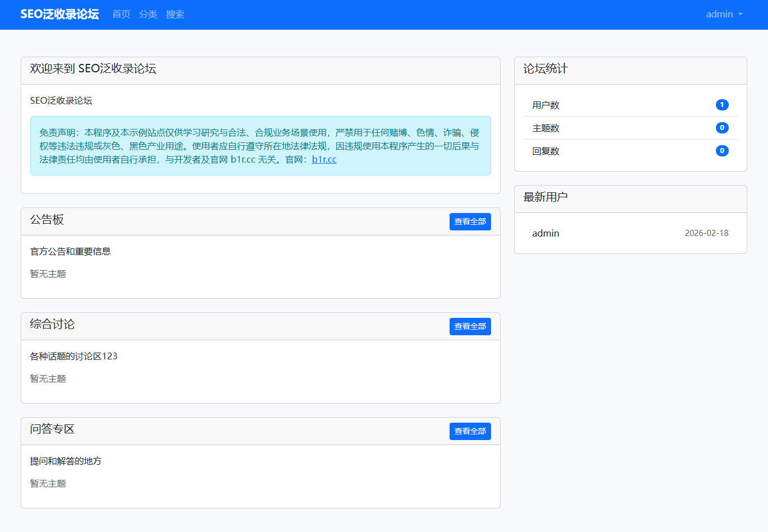768x532 pixels.
Task: Click the 回复数 count badge
Action: [x=722, y=151]
